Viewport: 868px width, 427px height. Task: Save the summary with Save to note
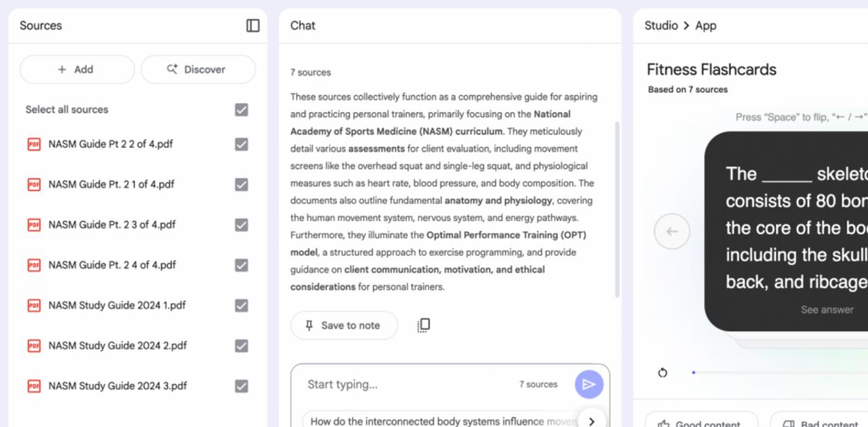click(344, 325)
